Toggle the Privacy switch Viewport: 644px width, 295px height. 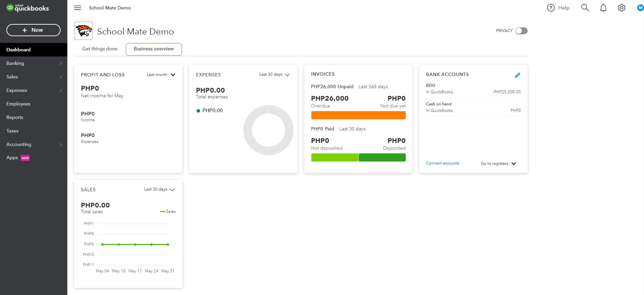pos(521,31)
